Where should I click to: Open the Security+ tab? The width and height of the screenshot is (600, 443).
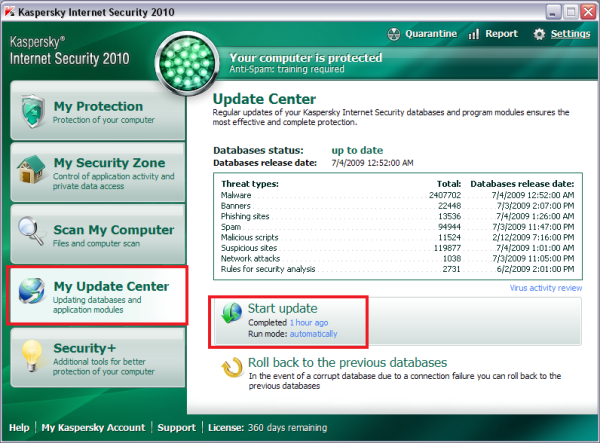coord(98,358)
